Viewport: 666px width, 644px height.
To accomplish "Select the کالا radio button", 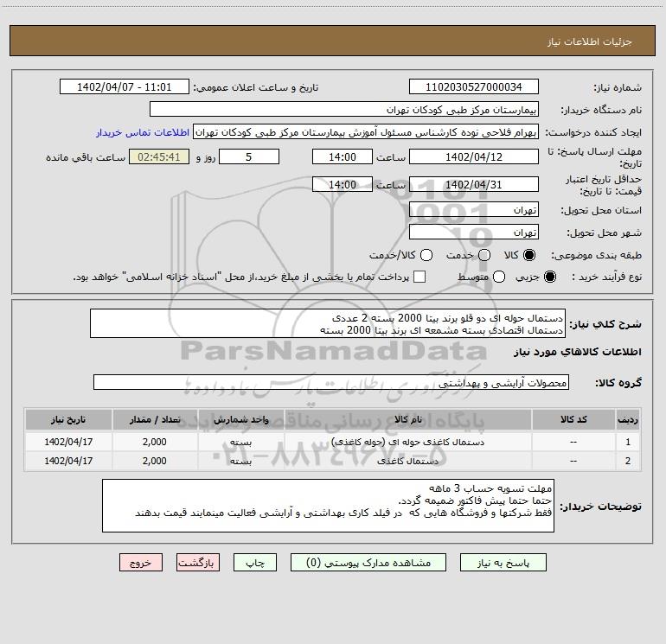I will (x=529, y=255).
